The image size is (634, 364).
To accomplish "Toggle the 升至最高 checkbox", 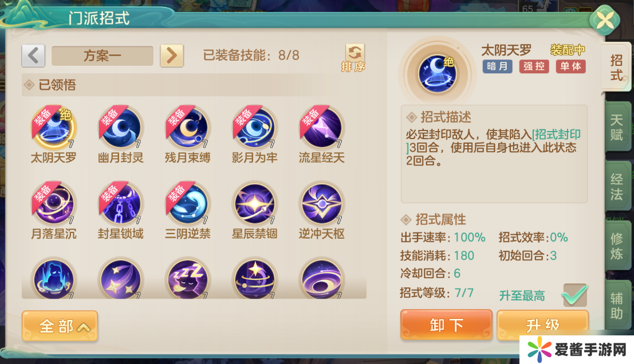I will tap(574, 295).
